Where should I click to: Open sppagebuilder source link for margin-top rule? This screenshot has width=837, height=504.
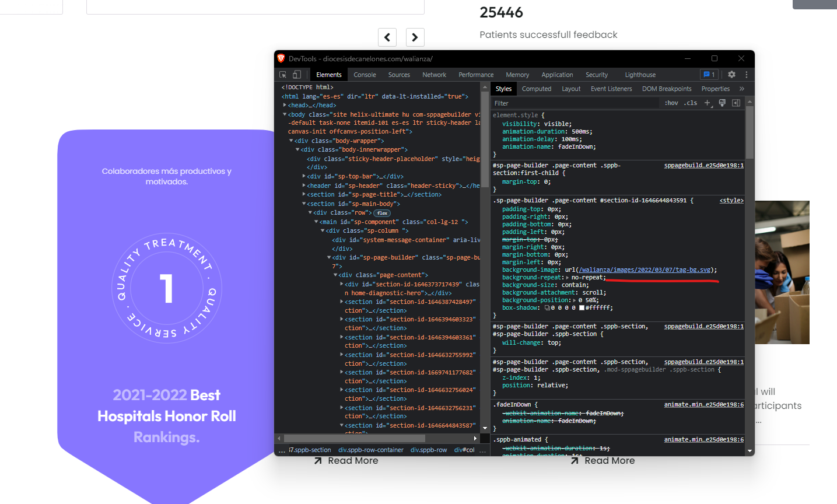click(x=704, y=165)
